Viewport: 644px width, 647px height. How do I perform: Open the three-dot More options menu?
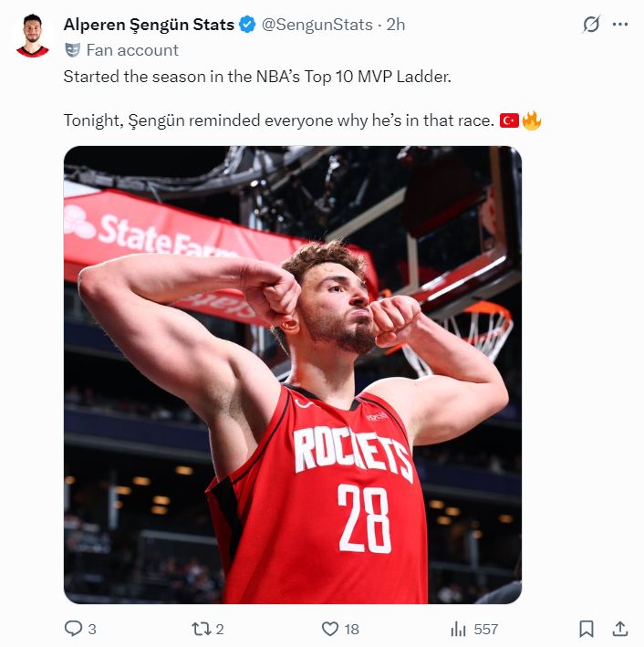pos(620,25)
